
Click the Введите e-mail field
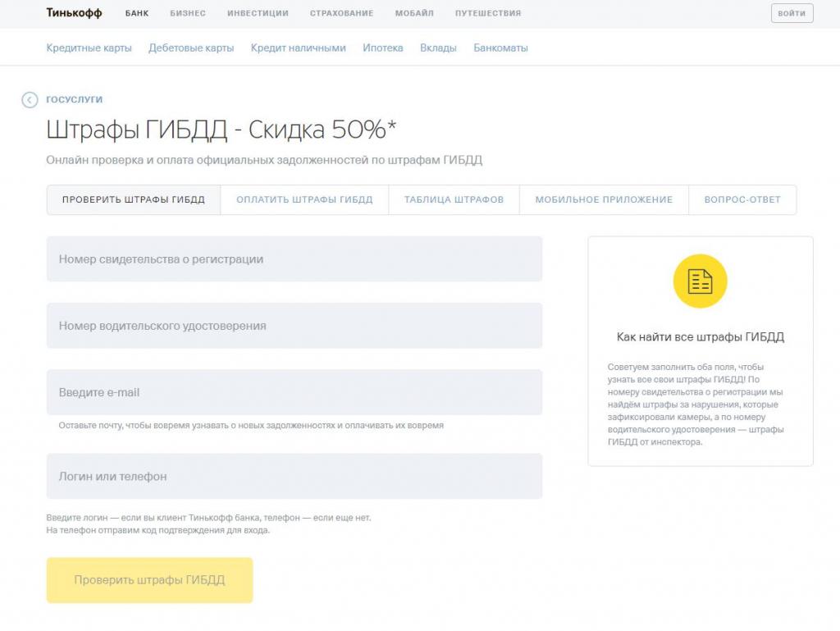pos(294,392)
